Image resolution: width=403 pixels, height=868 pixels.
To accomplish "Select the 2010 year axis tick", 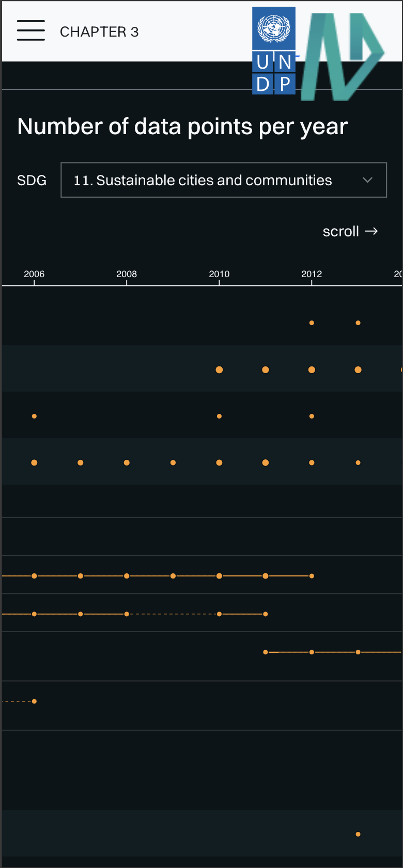I will 219,274.
